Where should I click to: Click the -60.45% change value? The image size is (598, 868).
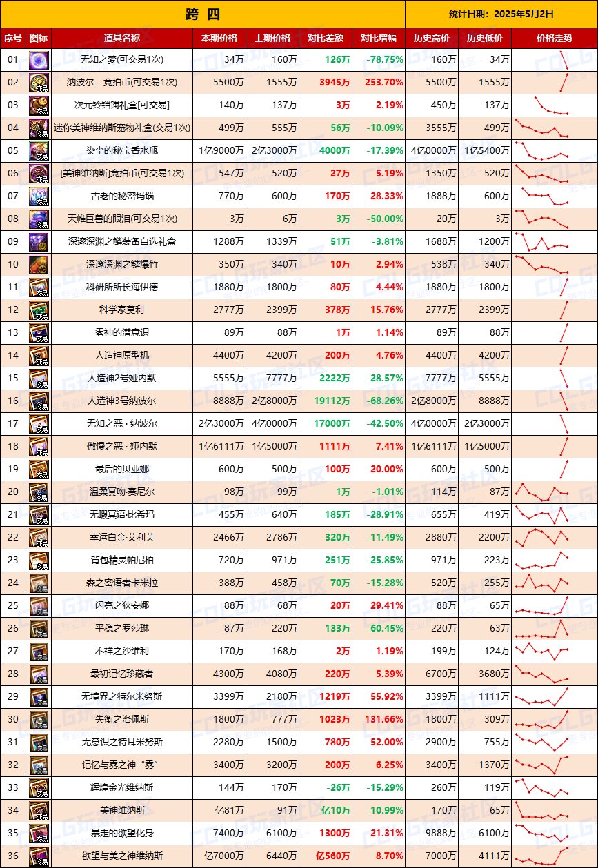point(383,628)
